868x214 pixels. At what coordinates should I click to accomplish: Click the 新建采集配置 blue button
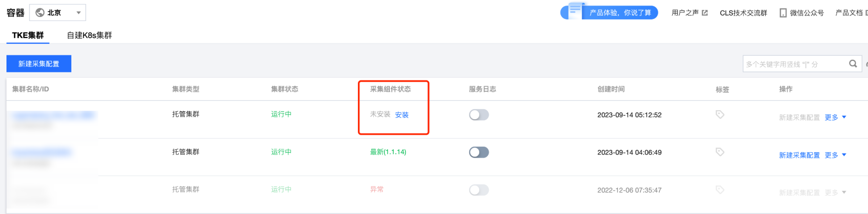39,64
